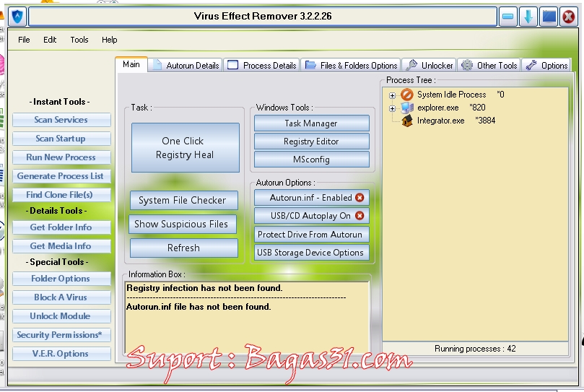Click the explorer.exe computer icon
584x392 pixels.
[406, 108]
